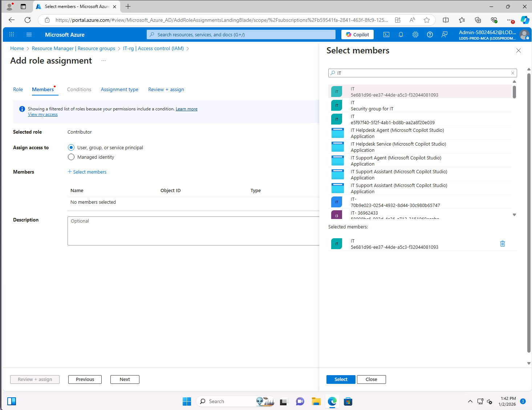Image resolution: width=532 pixels, height=410 pixels.
Task: Open portal settings gear
Action: [x=415, y=34]
